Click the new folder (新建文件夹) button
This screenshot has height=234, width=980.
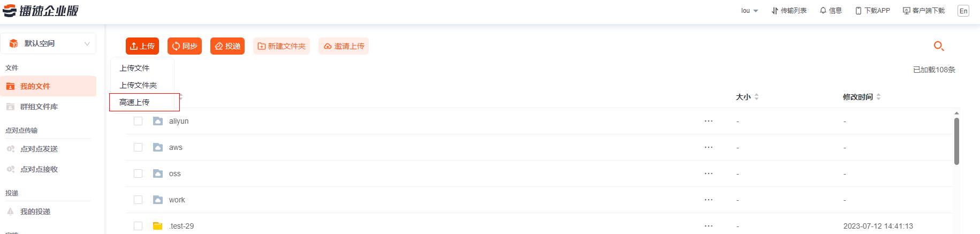pyautogui.click(x=282, y=46)
